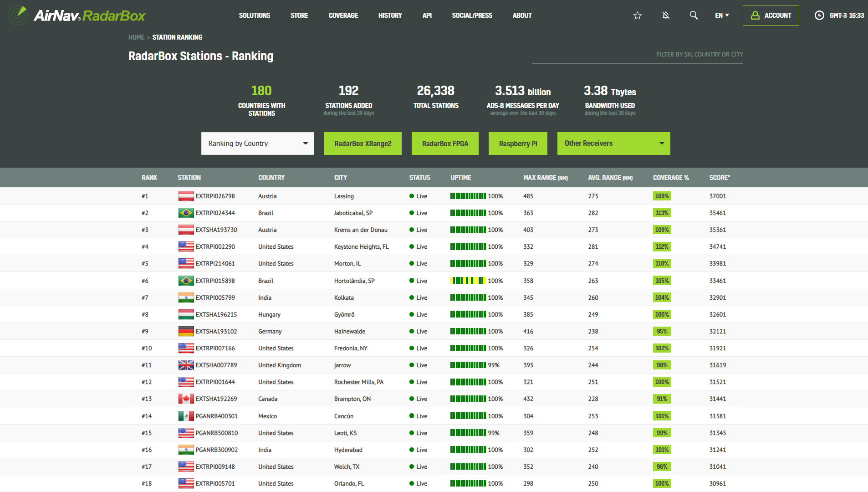The image size is (868, 492).
Task: Click the AirNav RadarBox logo
Action: (x=77, y=15)
